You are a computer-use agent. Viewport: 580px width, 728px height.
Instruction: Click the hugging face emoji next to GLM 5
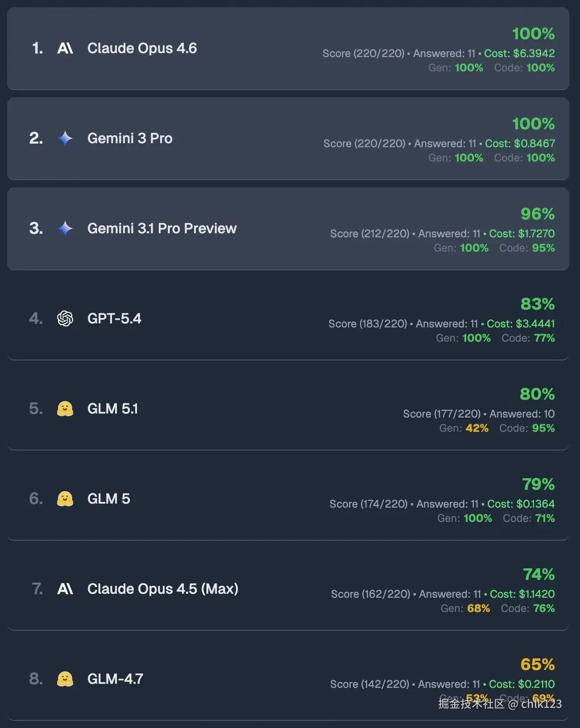[65, 499]
